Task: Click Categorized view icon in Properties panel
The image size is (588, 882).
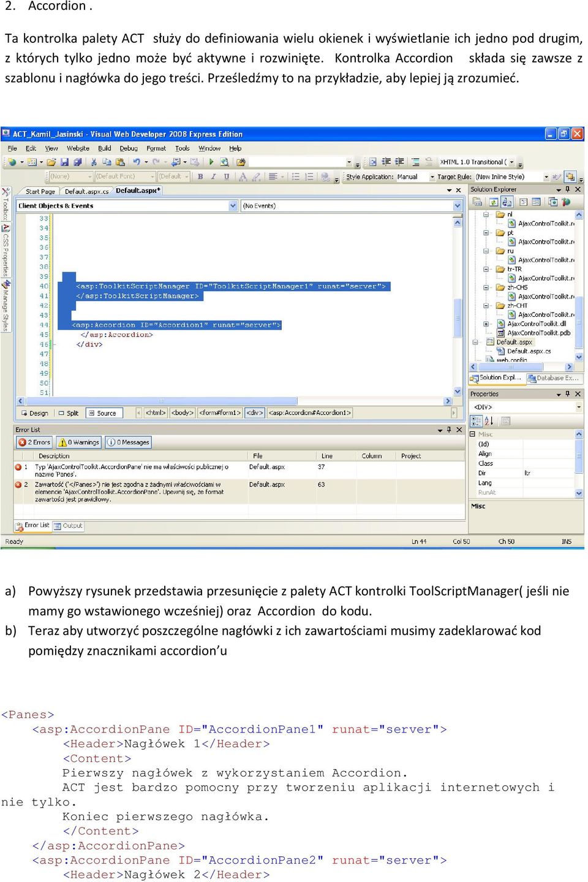Action: tap(476, 421)
